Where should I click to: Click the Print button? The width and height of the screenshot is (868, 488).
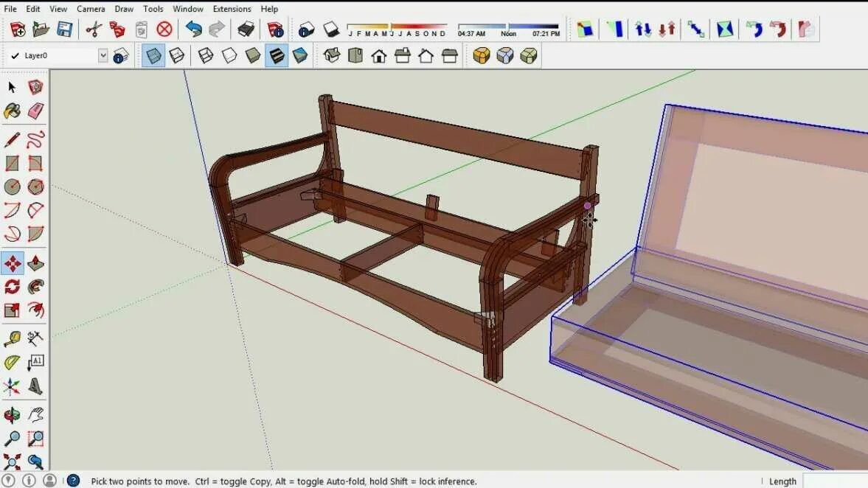[x=246, y=29]
